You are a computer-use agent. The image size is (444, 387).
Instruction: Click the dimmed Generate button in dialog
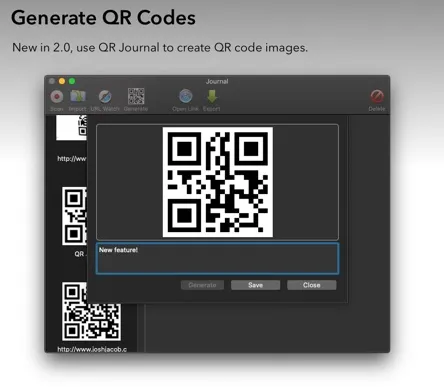[202, 285]
